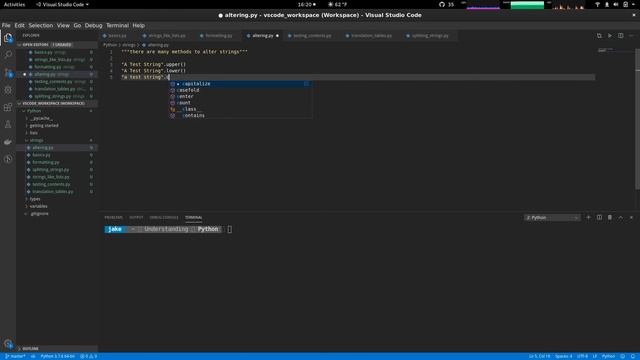Open the Source Control view
The width and height of the screenshot is (640, 360).
tap(8, 73)
